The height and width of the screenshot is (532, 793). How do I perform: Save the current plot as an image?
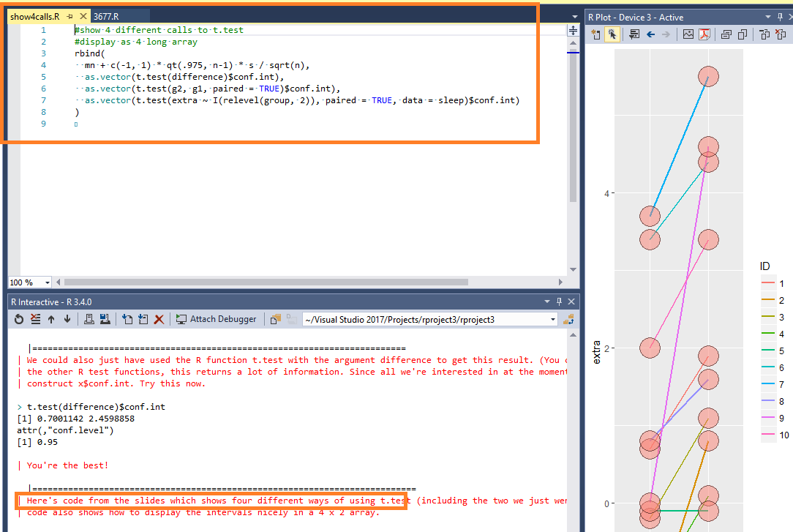pos(688,34)
